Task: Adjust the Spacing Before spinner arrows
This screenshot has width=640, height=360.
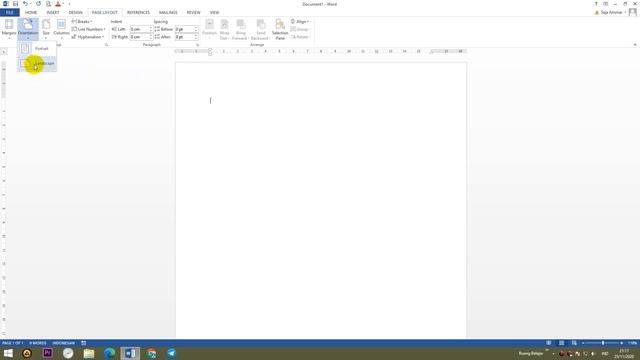Action: click(196, 29)
